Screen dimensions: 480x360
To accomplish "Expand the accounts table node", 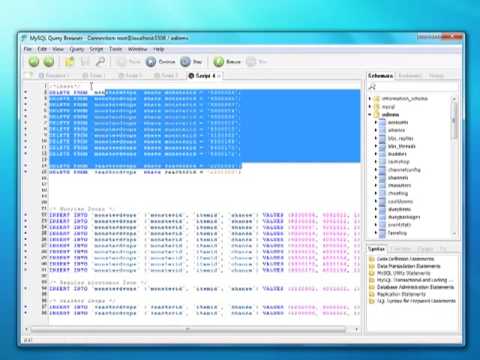I will pyautogui.click(x=376, y=122).
